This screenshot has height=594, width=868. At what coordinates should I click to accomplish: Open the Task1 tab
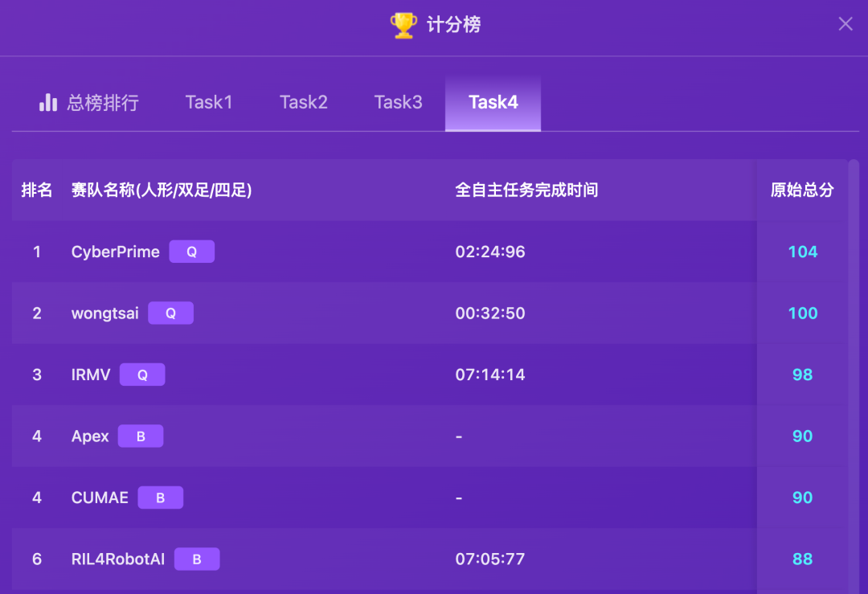coord(209,102)
